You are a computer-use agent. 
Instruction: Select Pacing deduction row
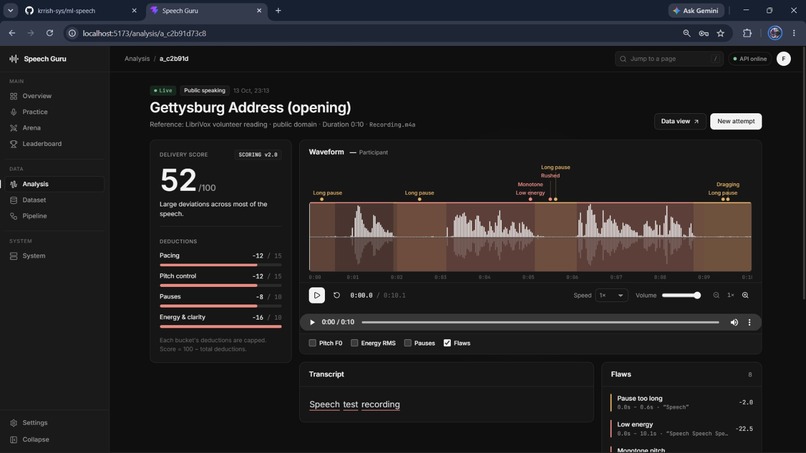coord(221,259)
